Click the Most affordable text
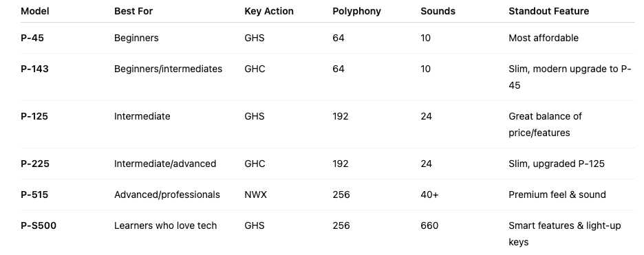 click(x=544, y=38)
